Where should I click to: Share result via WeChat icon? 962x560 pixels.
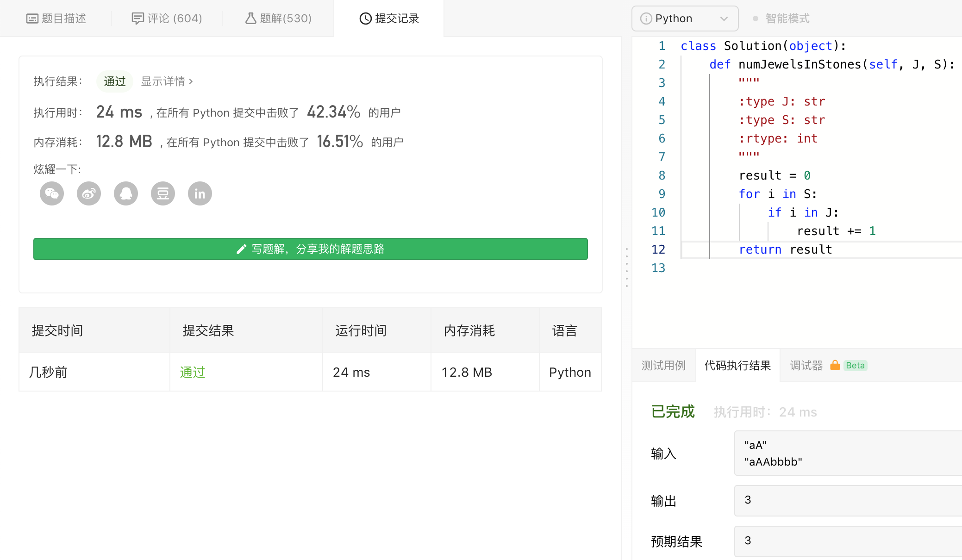pos(52,193)
